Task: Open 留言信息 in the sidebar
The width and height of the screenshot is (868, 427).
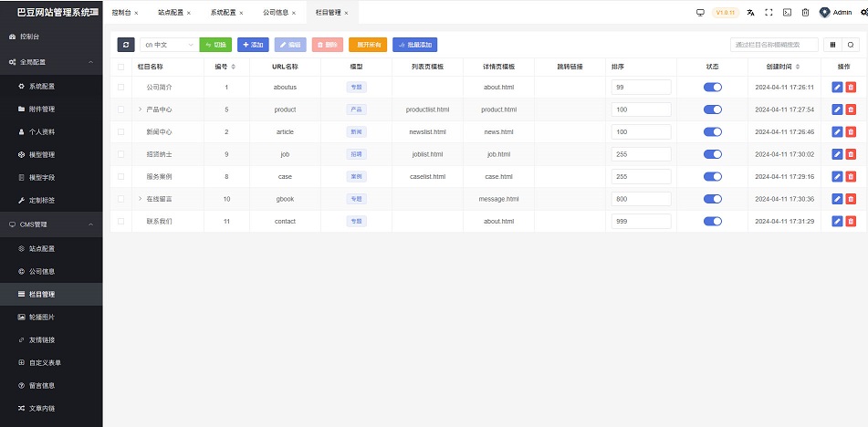Action: (x=51, y=386)
